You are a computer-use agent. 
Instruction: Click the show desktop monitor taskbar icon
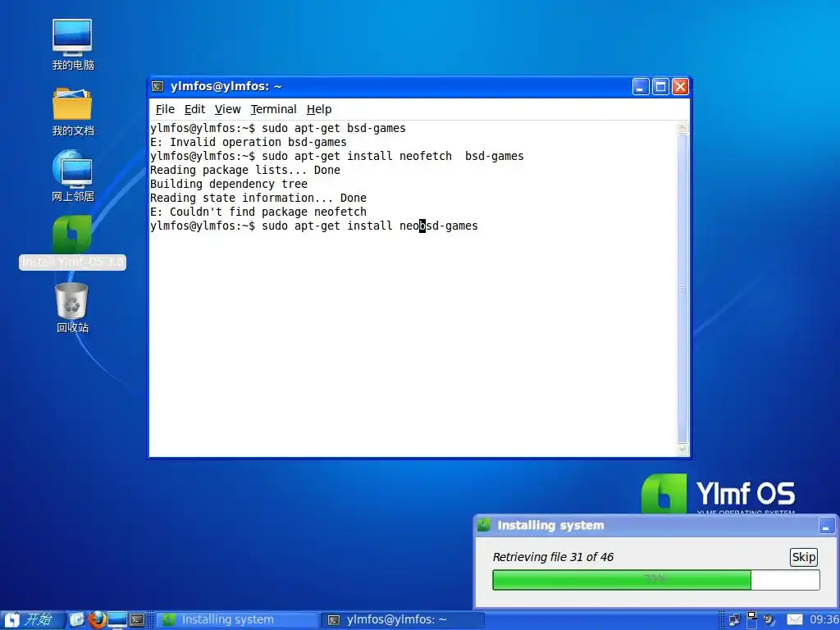(116, 620)
